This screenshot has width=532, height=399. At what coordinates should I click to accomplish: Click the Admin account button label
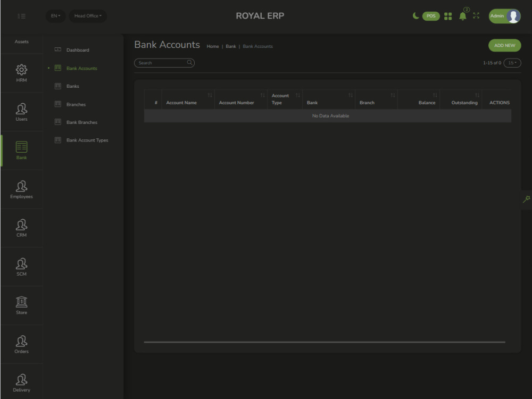(497, 16)
